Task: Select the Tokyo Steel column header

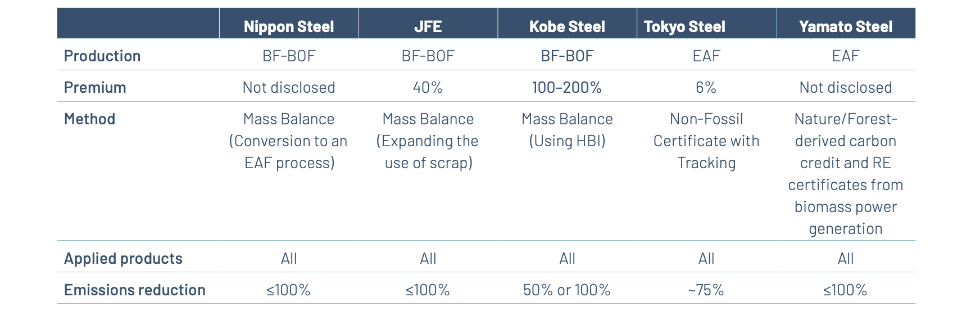Action: click(684, 26)
